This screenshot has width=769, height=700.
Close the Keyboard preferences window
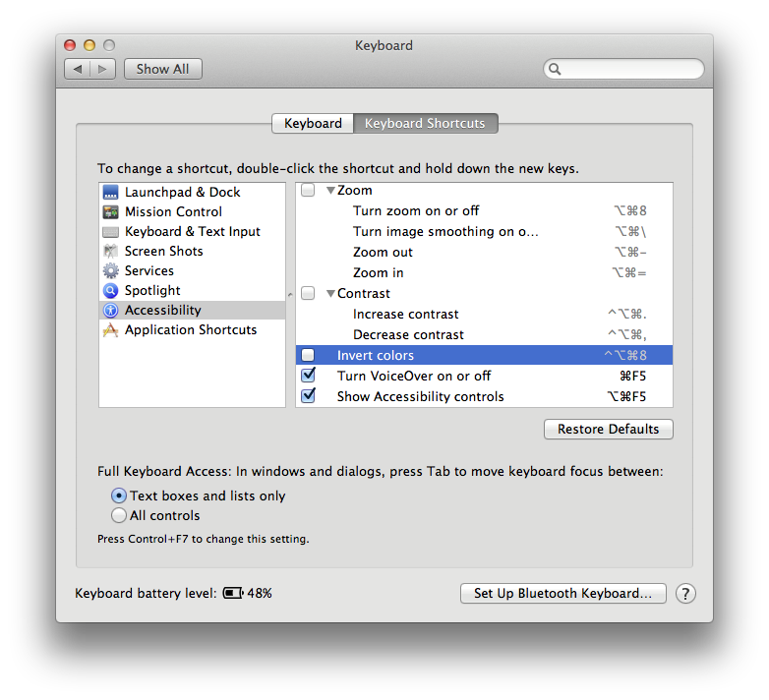tap(70, 45)
